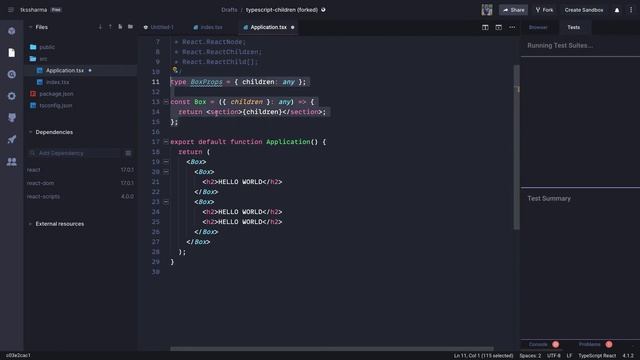
Task: Click the Drafts breadcrumb link
Action: click(229, 10)
